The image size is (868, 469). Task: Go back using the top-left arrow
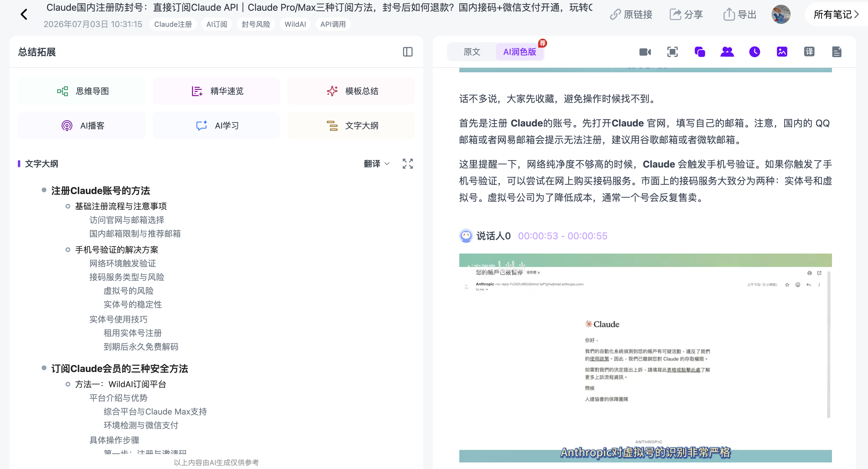click(x=24, y=15)
